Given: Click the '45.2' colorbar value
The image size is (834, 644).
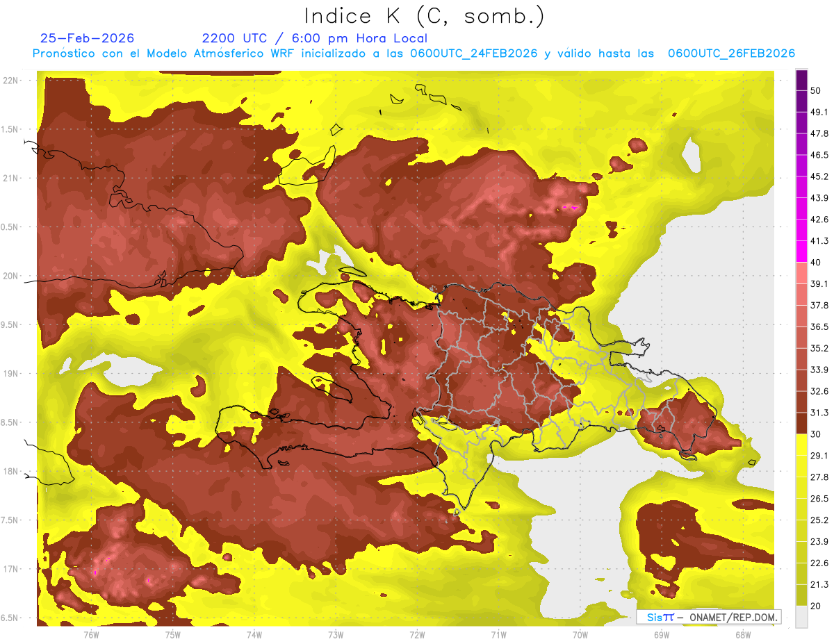Looking at the screenshot, I should pyautogui.click(x=819, y=176).
